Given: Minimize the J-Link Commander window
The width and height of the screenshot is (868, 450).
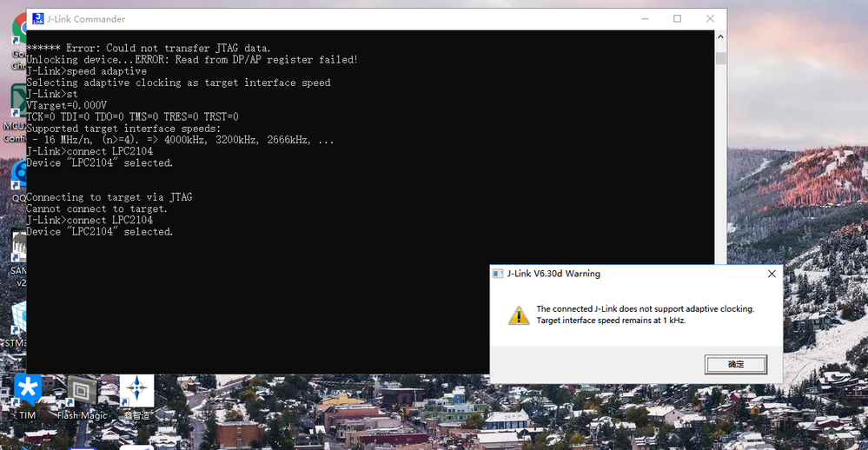Looking at the screenshot, I should pyautogui.click(x=645, y=19).
